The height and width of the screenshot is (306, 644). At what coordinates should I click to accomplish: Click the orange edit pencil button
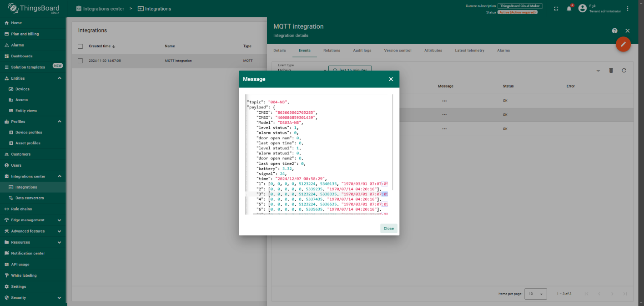pos(623,44)
